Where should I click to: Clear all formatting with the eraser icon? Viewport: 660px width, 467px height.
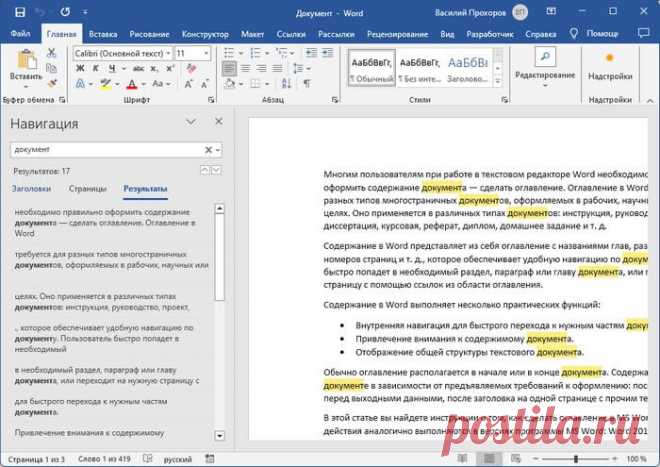coord(192,68)
